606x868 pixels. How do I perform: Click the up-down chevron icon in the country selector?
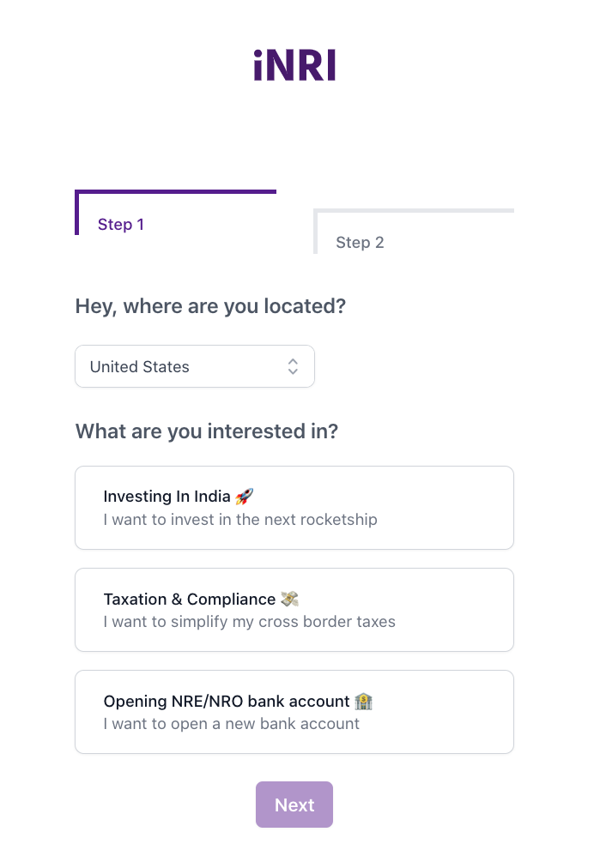pyautogui.click(x=293, y=367)
